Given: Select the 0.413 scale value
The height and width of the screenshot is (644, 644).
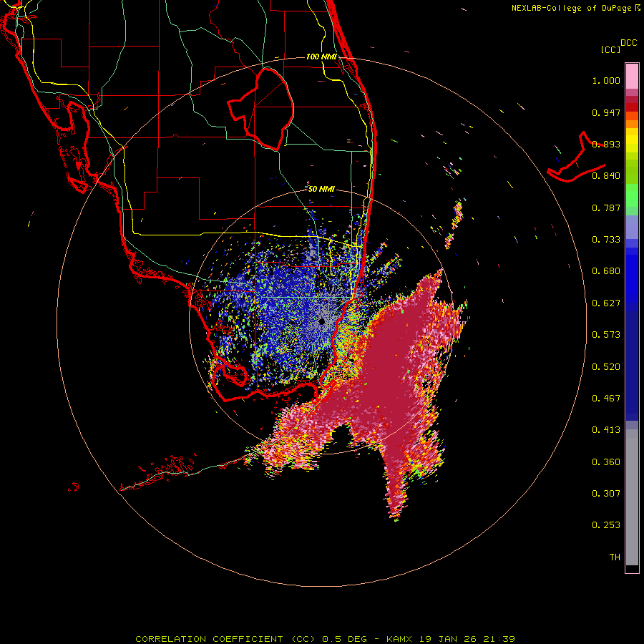Looking at the screenshot, I should (x=606, y=430).
